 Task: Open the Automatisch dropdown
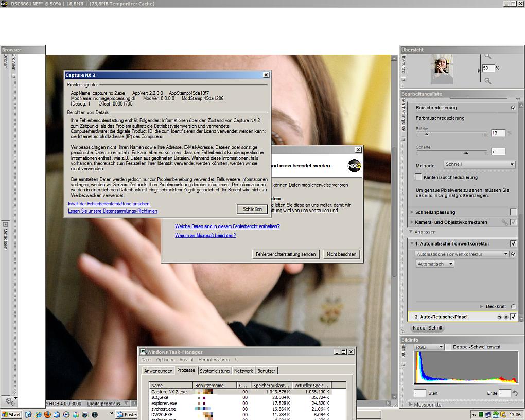(x=435, y=264)
